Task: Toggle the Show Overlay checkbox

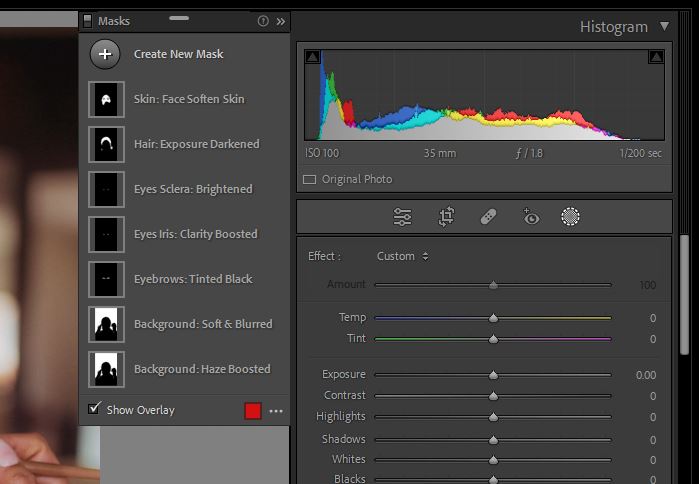Action: pos(94,409)
